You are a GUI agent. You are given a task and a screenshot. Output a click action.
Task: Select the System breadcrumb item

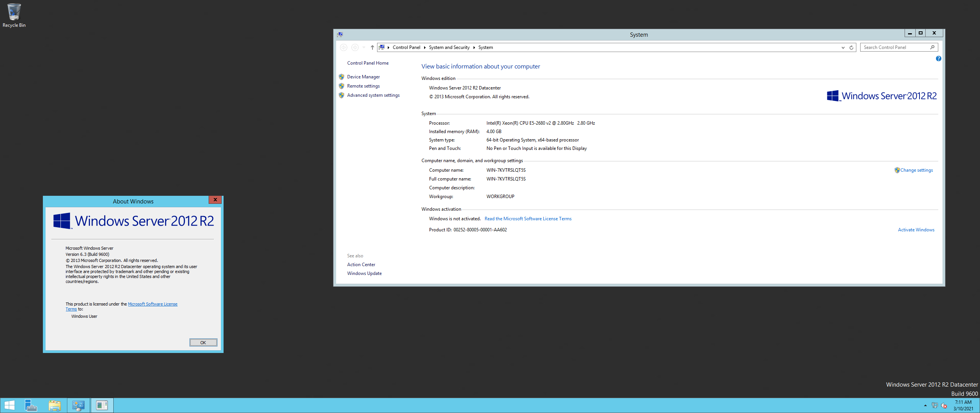click(x=485, y=47)
